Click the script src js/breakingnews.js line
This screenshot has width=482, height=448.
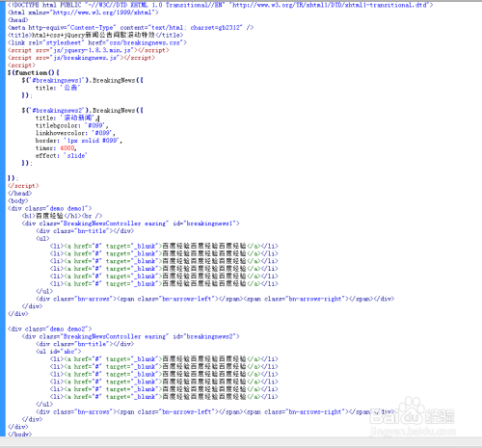(x=81, y=58)
